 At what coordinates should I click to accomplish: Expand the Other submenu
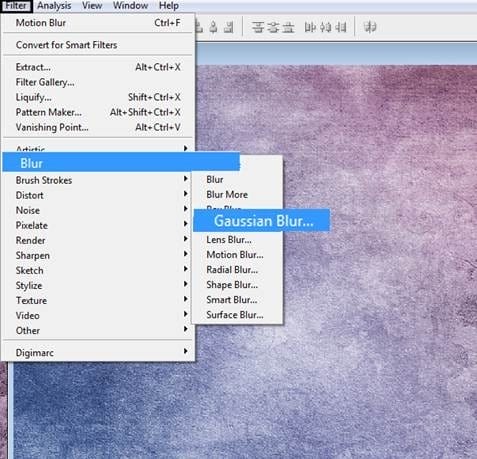[x=98, y=330]
